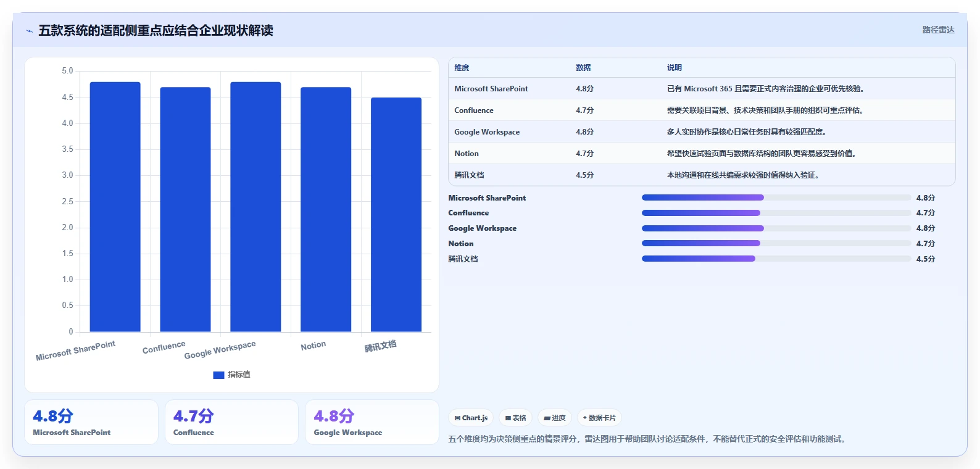
Task: Click the Google Workspace label beside its progress bar
Action: point(483,228)
